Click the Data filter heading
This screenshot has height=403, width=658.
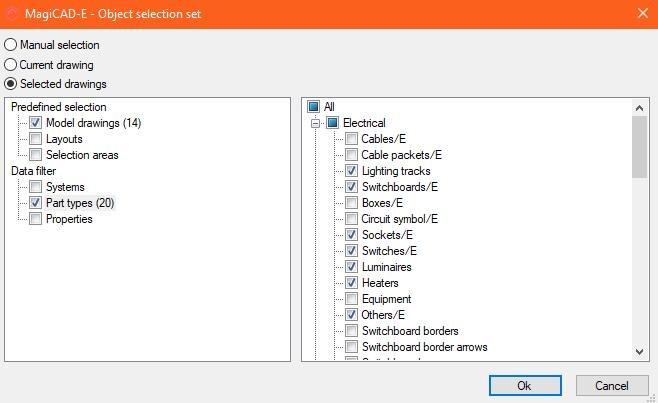point(33,171)
